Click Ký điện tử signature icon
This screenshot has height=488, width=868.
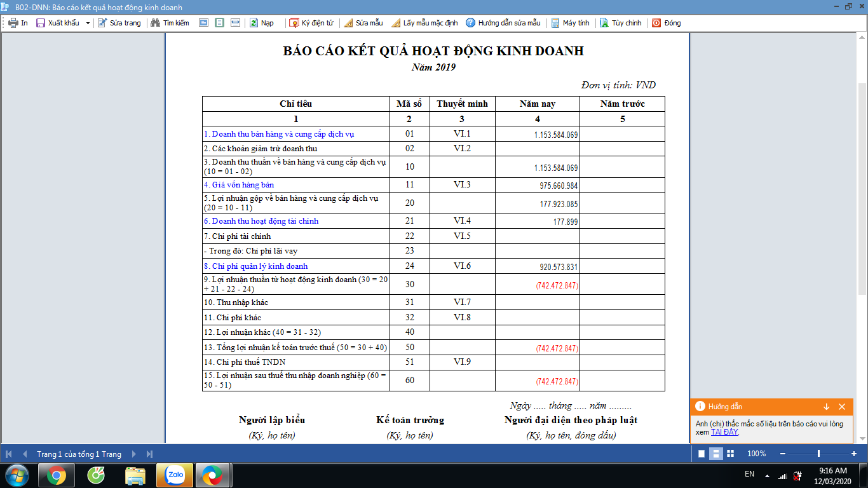click(x=294, y=23)
